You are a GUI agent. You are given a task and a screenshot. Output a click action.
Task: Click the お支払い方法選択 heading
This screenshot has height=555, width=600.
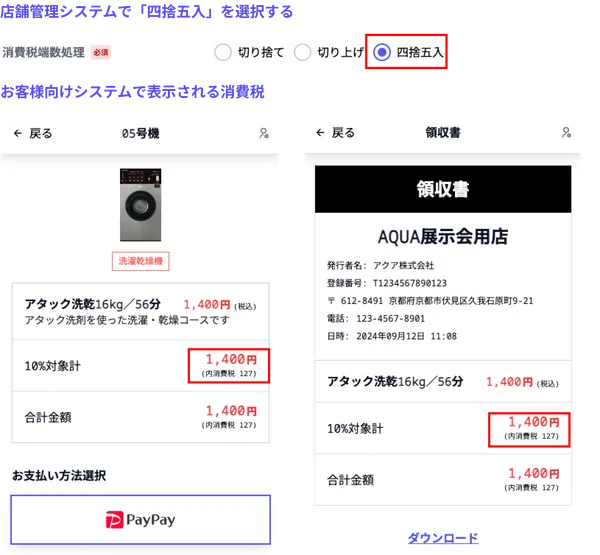58,475
